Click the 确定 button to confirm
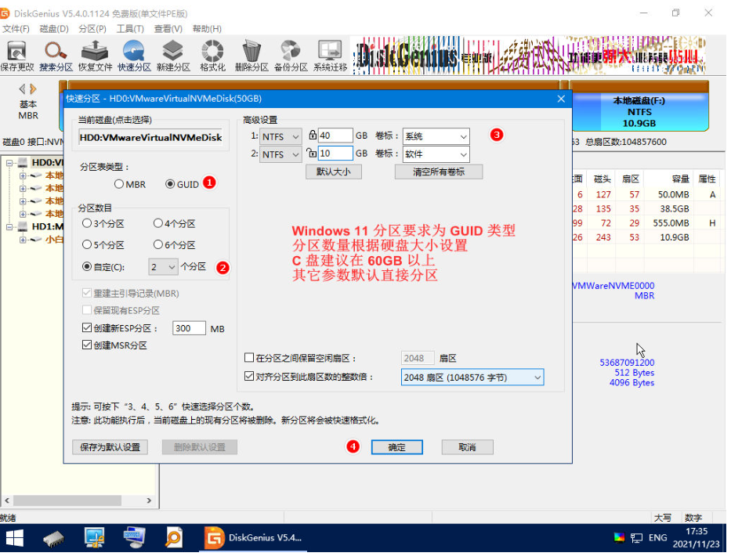Image resolution: width=731 pixels, height=560 pixels. click(397, 447)
